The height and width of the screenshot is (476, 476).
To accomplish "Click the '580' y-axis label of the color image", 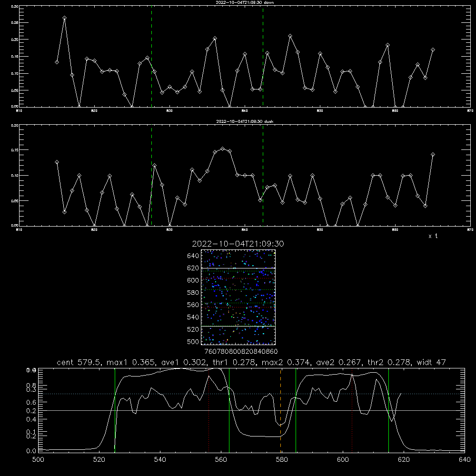I will [193, 293].
